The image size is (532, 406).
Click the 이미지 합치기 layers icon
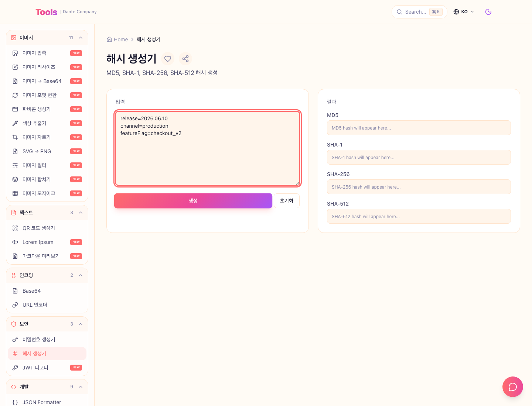pyautogui.click(x=15, y=179)
